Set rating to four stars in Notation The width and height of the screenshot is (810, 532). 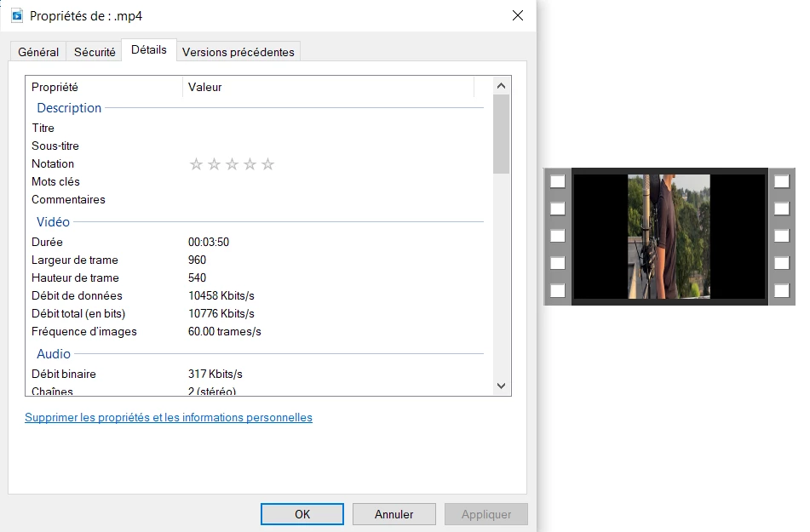click(x=250, y=164)
